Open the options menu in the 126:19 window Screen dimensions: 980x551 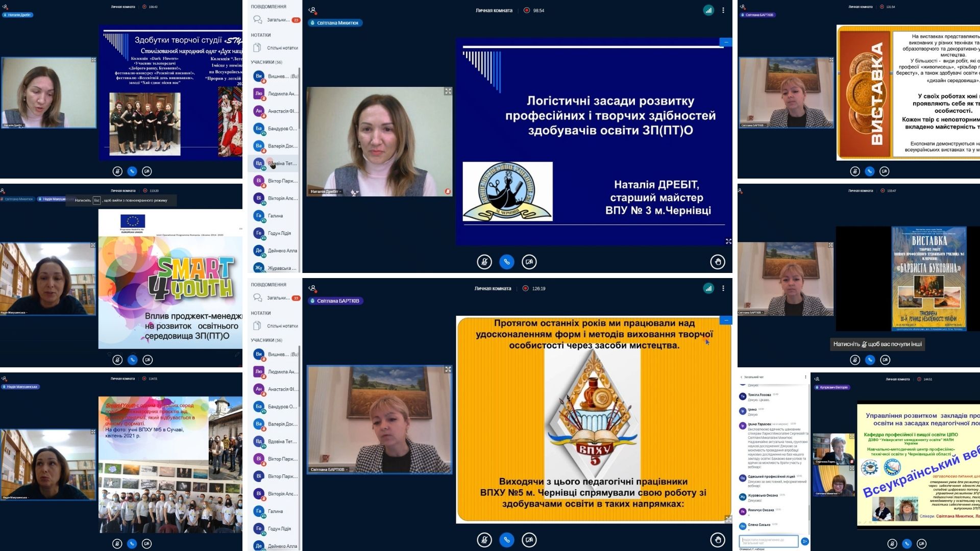(723, 288)
